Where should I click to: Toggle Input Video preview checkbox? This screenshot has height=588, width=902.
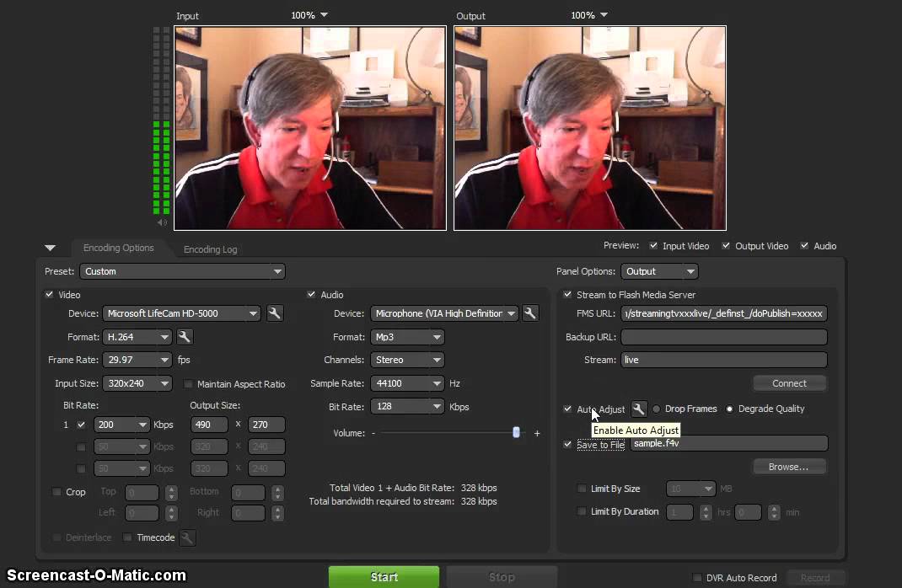[653, 245]
